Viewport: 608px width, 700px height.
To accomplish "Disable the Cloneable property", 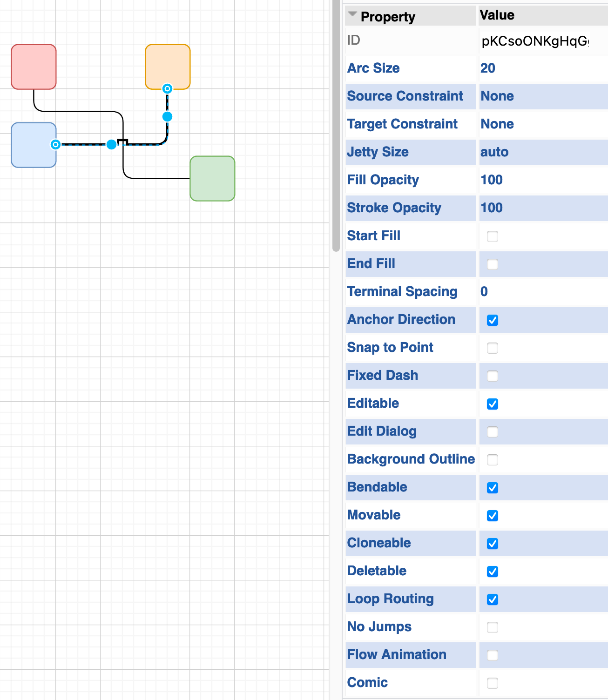I will tap(492, 544).
